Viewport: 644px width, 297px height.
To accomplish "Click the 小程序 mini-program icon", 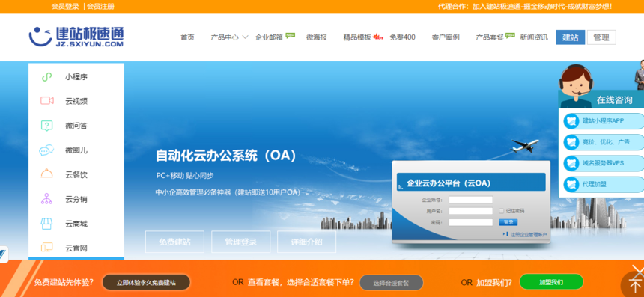I will (47, 77).
